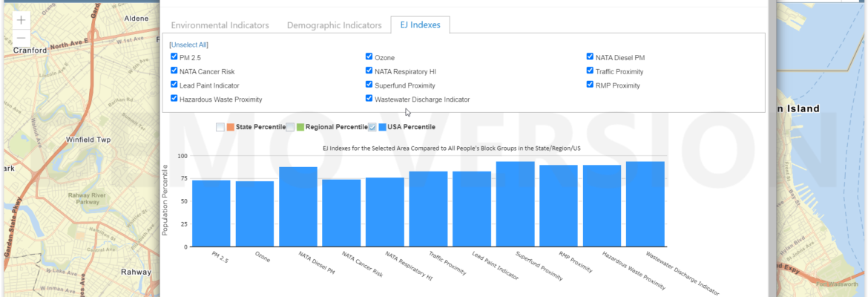Toggle the Superfund Proximity checkbox

click(x=369, y=85)
